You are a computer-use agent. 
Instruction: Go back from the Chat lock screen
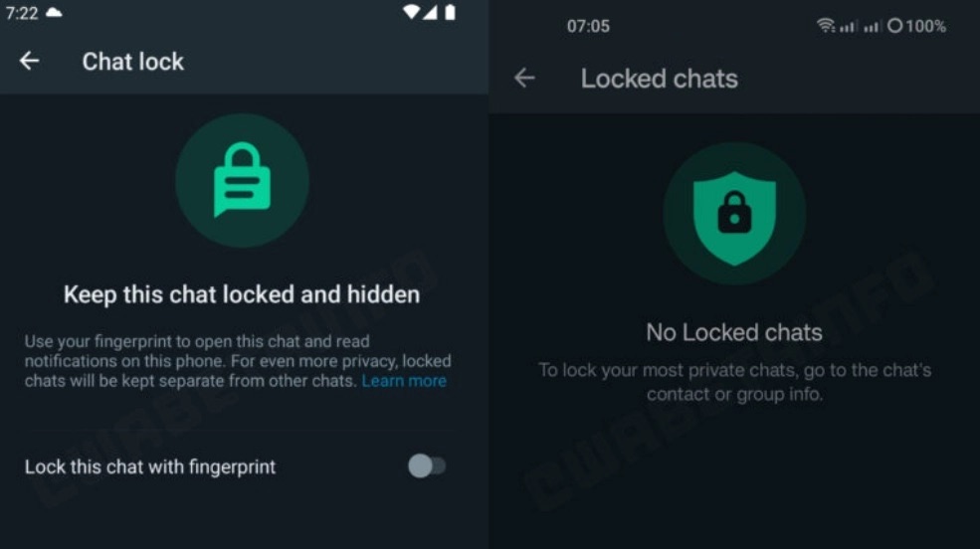(x=30, y=61)
